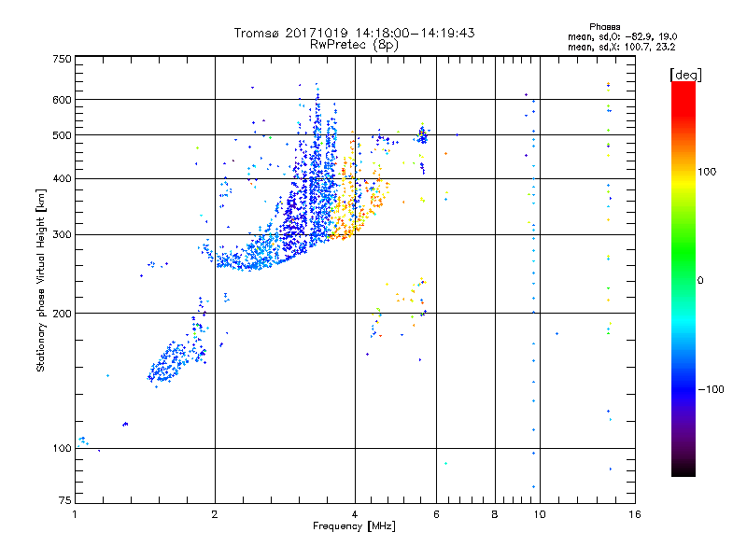Click the x-axis label 'Frequency [MHz]'
This screenshot has width=747, height=560.
click(x=354, y=526)
